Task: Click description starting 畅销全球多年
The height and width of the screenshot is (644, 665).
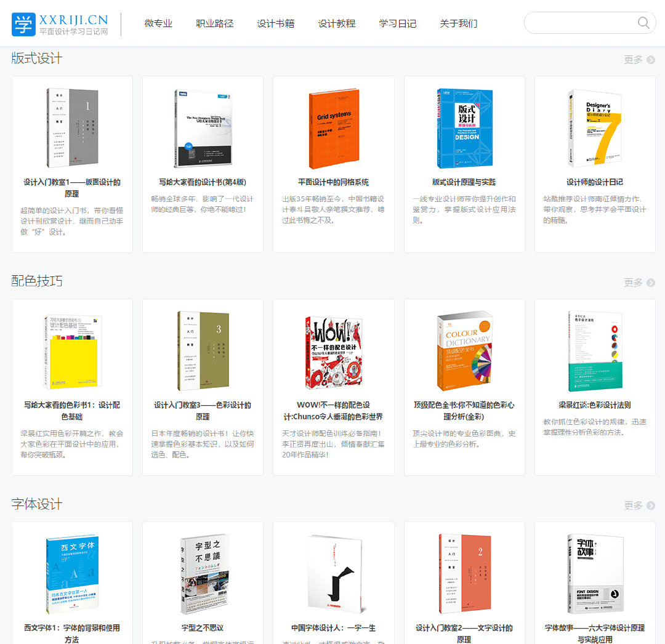Action: pyautogui.click(x=203, y=204)
